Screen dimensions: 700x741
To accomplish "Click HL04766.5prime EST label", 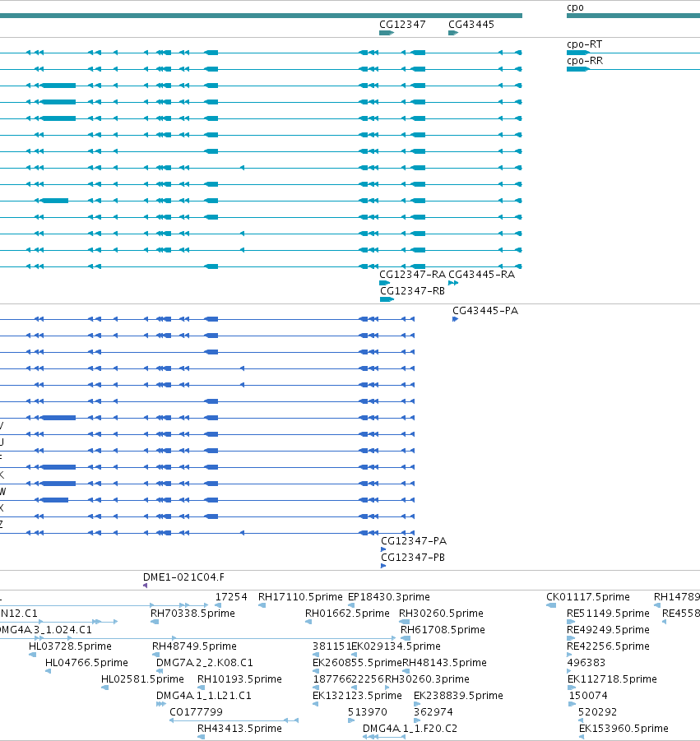I will pyautogui.click(x=86, y=663).
